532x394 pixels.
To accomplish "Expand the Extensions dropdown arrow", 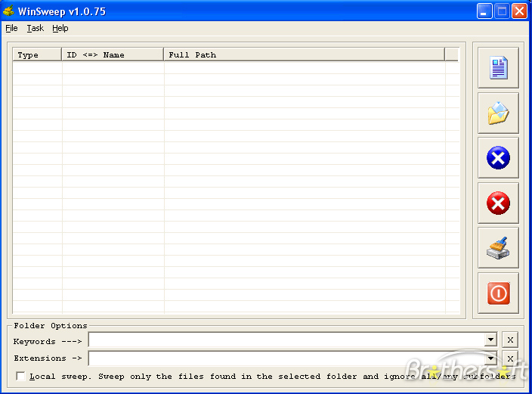I will (x=490, y=358).
